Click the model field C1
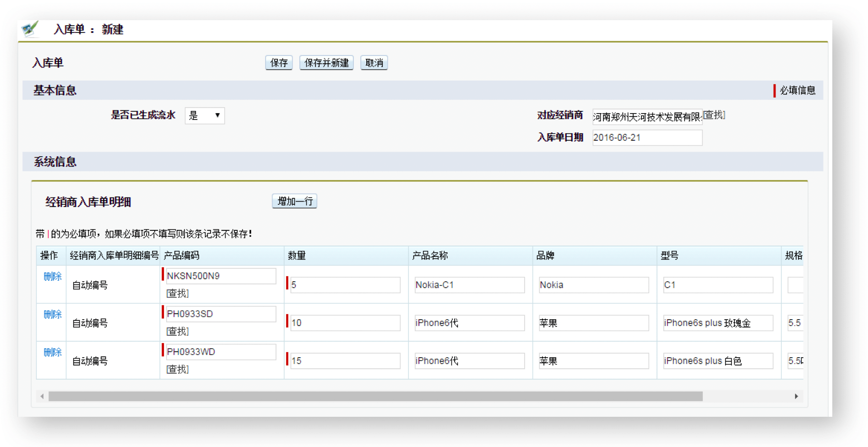This screenshot has height=447, width=868. coord(718,285)
